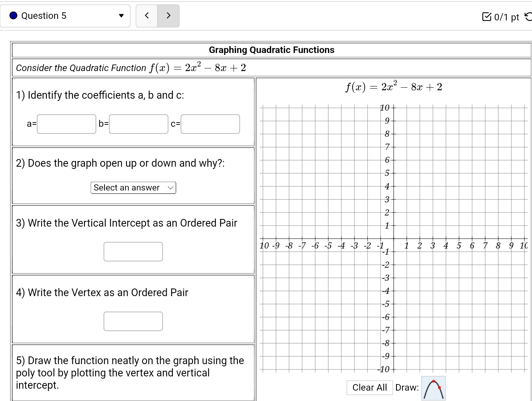Click the input field for coefficient b
Image resolution: width=532 pixels, height=401 pixels.
click(139, 124)
